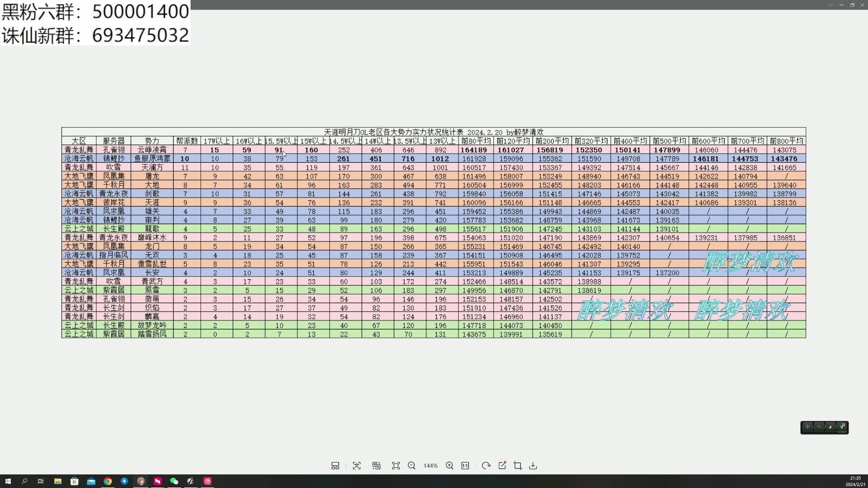Toggle the Chinese input mode key
The image size is (868, 488).
(807, 427)
